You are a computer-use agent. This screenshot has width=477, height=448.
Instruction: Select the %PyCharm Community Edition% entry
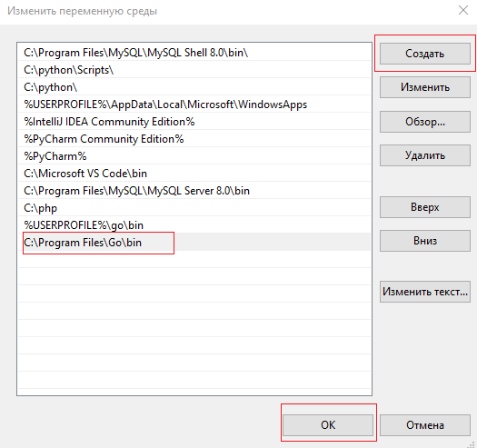[x=194, y=139]
